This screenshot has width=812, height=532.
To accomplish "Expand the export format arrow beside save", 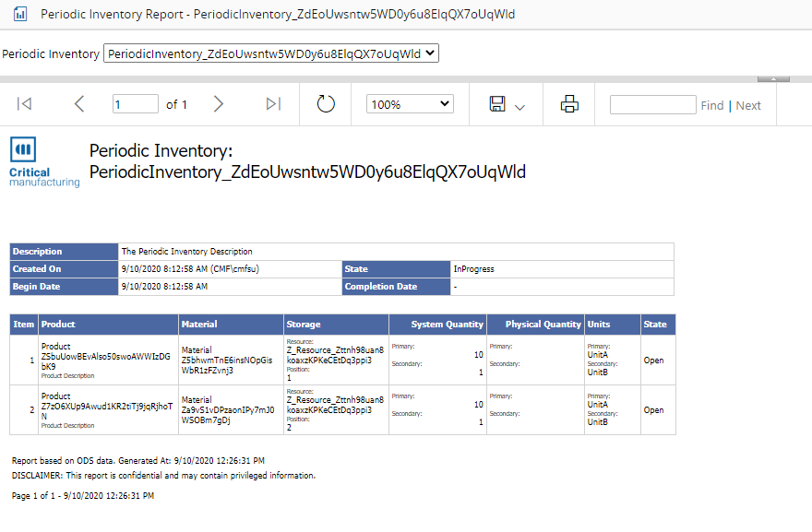I will point(519,107).
